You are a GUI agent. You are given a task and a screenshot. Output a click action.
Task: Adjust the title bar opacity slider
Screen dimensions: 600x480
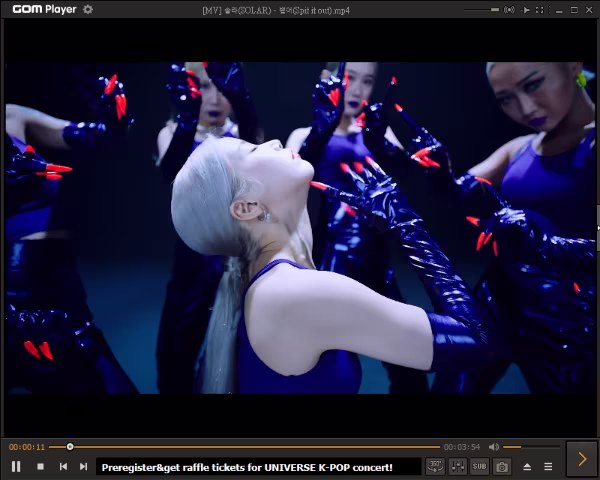481,10
